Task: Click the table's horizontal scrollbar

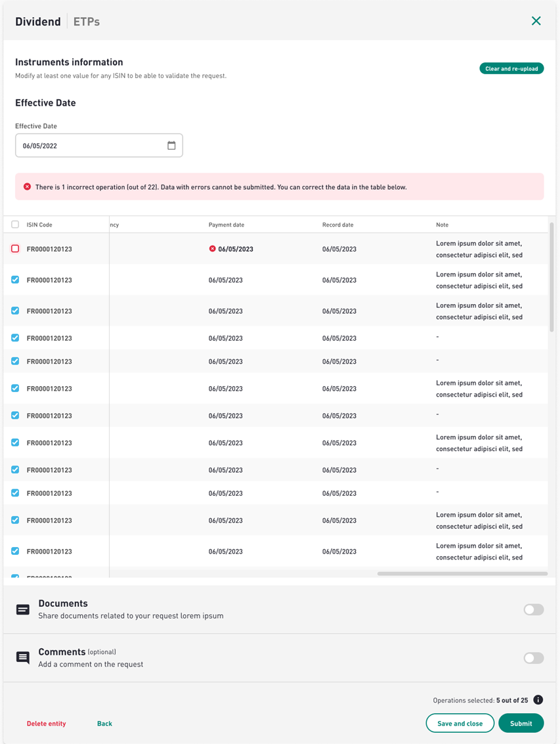Action: click(x=462, y=574)
